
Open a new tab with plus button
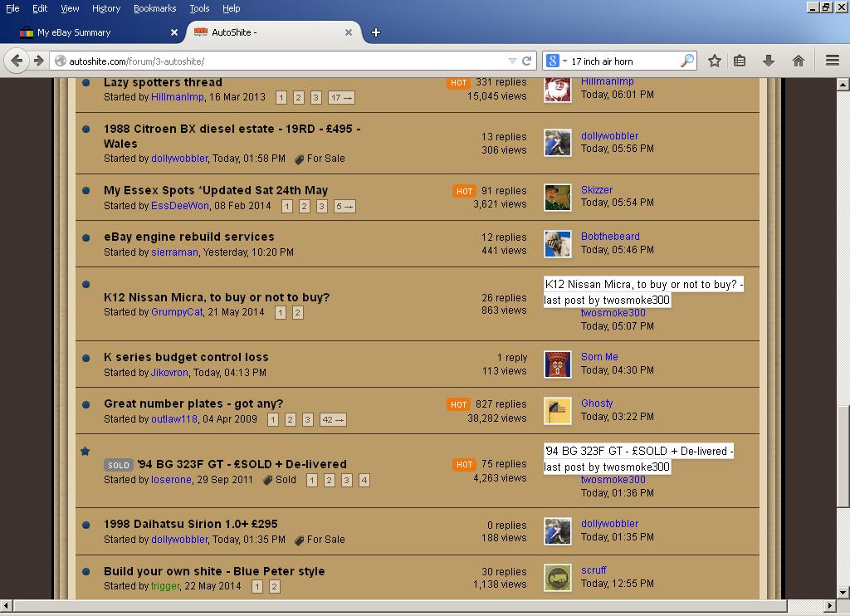tap(376, 32)
